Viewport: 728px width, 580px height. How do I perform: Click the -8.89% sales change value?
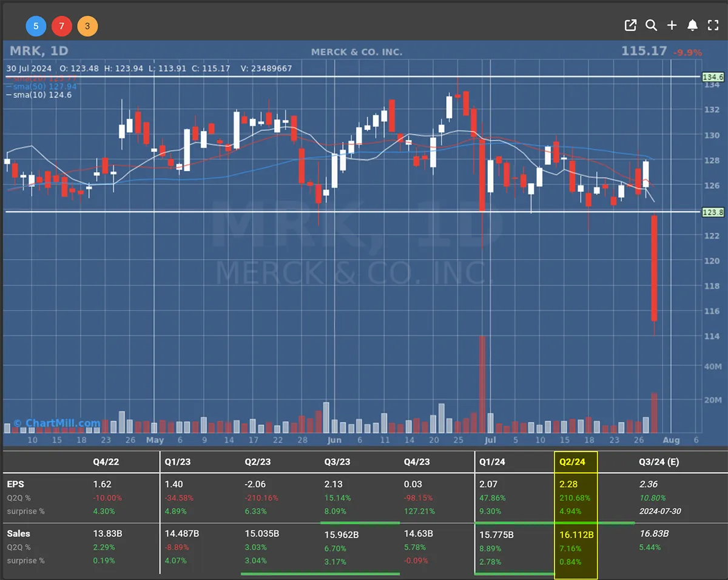(x=178, y=547)
